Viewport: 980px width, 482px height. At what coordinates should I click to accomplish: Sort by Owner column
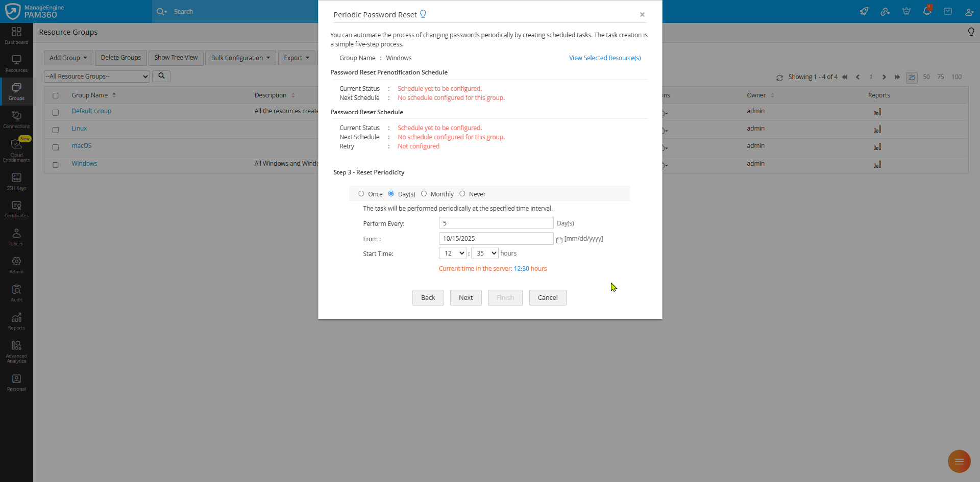point(761,95)
